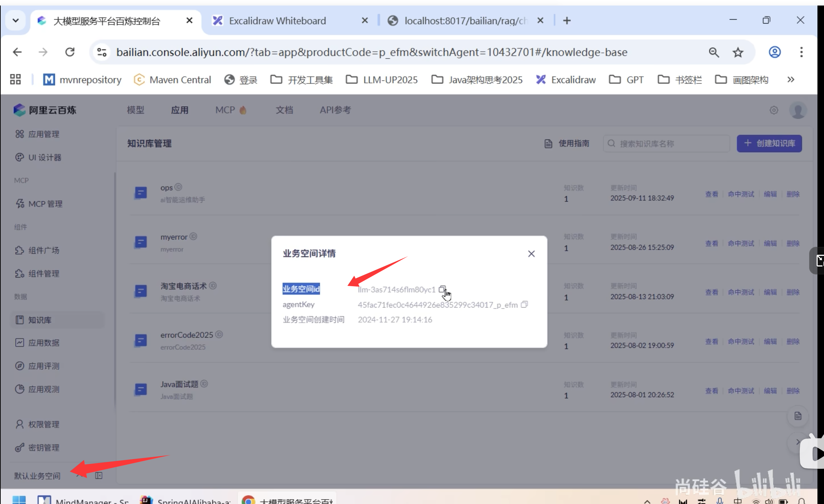Open browser tab search dropdown
Viewport: 824px width, 504px height.
pyautogui.click(x=16, y=21)
